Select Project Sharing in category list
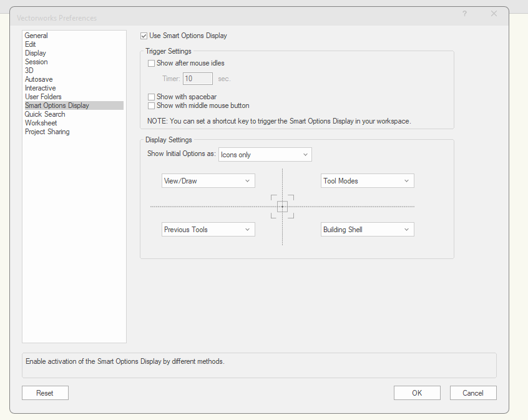The width and height of the screenshot is (528, 420). click(x=47, y=132)
